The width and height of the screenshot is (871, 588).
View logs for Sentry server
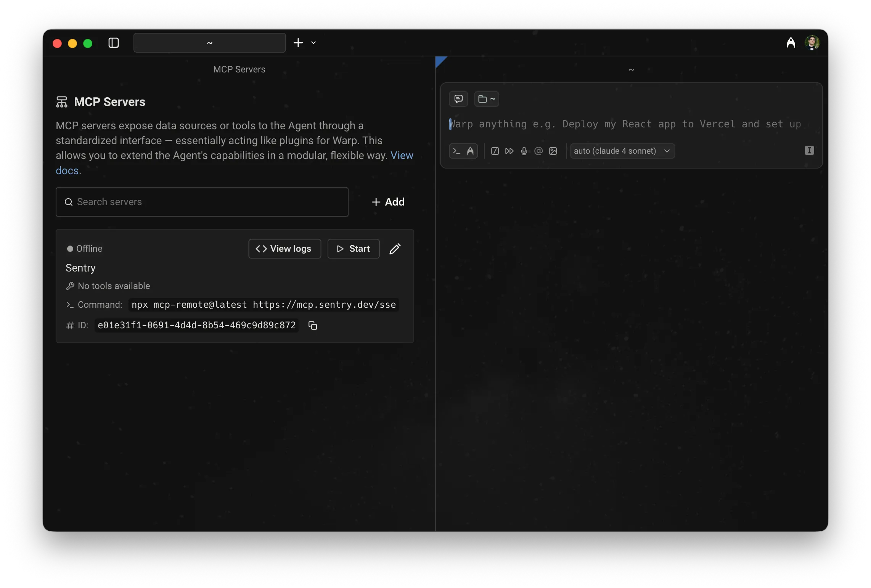point(284,249)
